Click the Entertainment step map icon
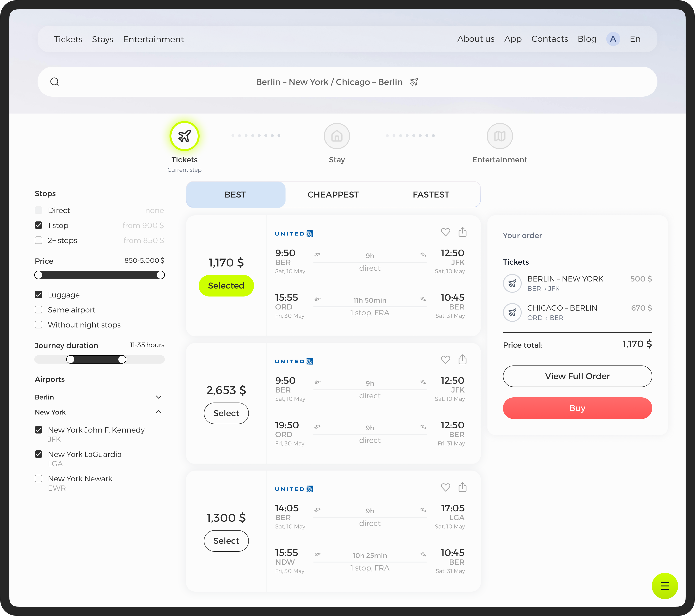 pyautogui.click(x=499, y=136)
